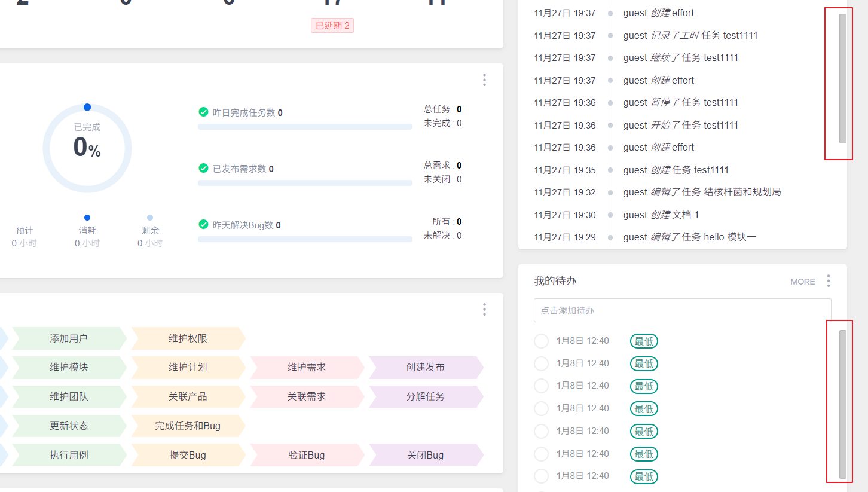868x492 pixels.
Task: Tick the bottom visible todo circle in 我的待办
Action: [541, 476]
